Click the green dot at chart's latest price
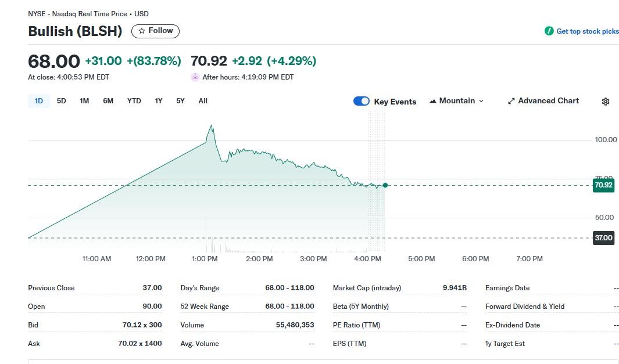This screenshot has height=364, width=619. (x=385, y=185)
